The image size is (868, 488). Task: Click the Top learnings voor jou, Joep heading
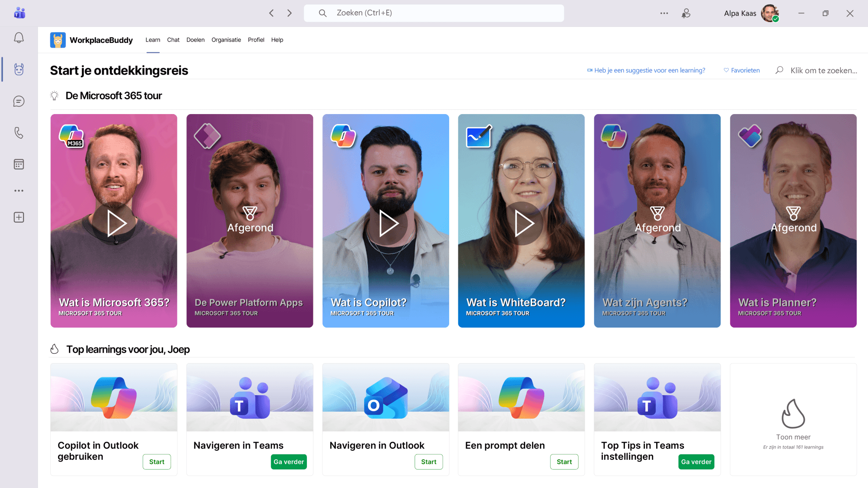point(128,350)
